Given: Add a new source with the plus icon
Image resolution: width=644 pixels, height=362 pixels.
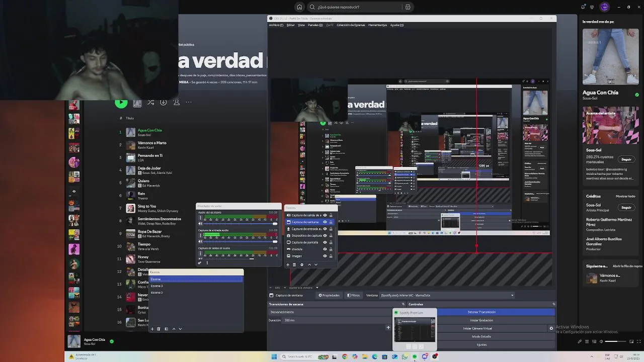Looking at the screenshot, I should (288, 264).
